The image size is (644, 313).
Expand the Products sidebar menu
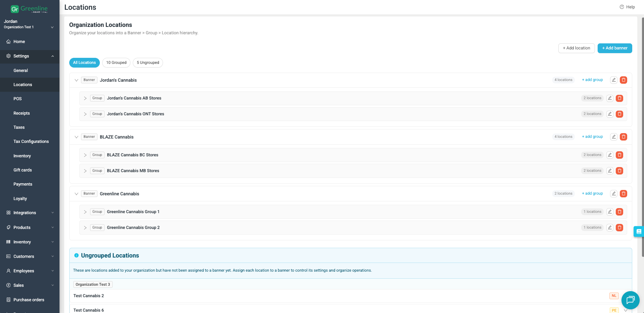(30, 228)
